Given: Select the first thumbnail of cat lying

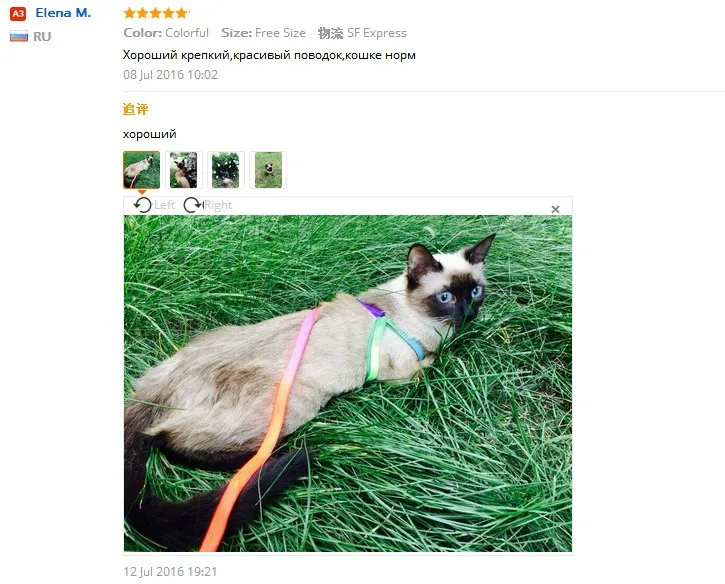Looking at the screenshot, I should [141, 170].
